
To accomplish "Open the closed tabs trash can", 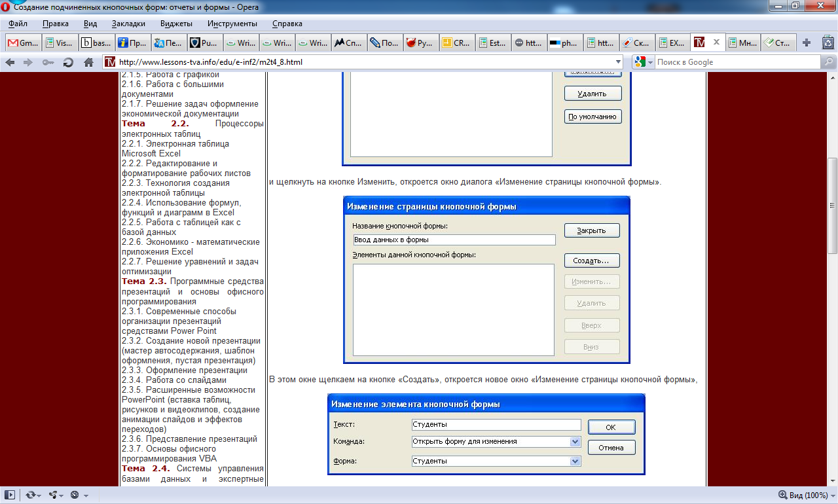I will pos(828,43).
